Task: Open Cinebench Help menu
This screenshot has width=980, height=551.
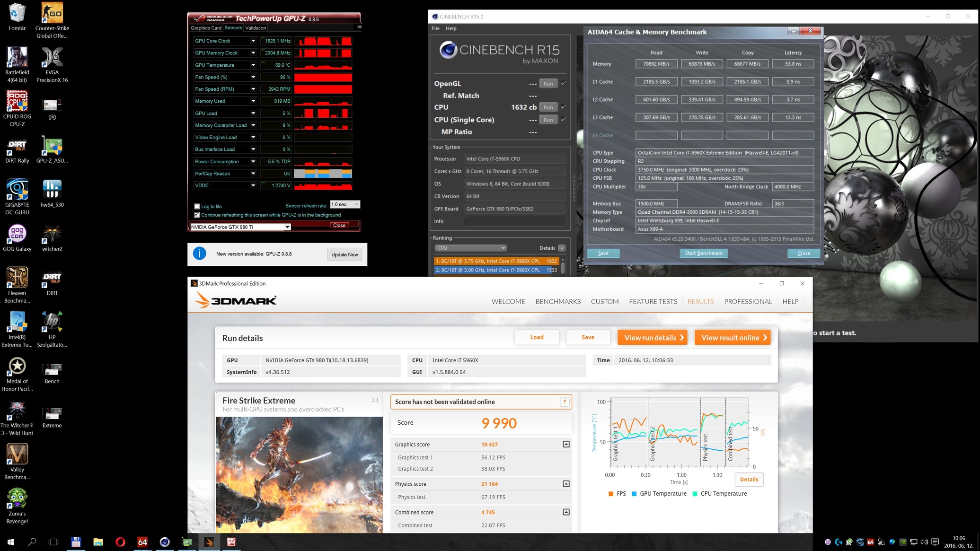Action: pyautogui.click(x=451, y=28)
